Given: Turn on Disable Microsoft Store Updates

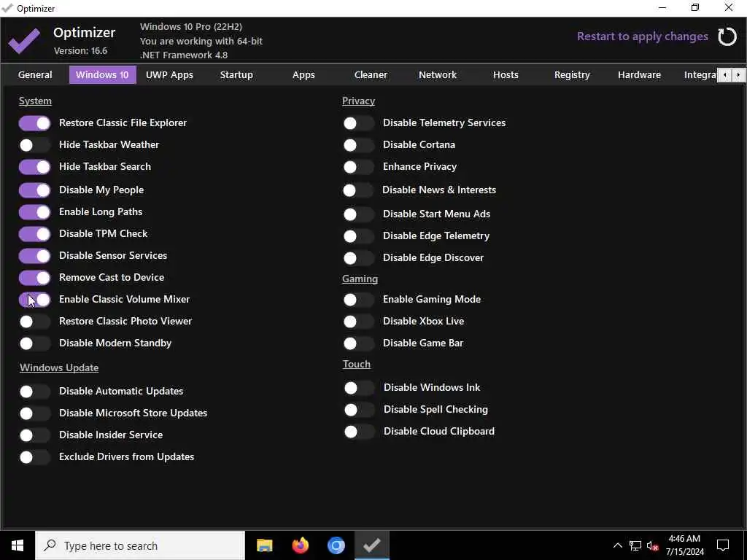Looking at the screenshot, I should 35,414.
